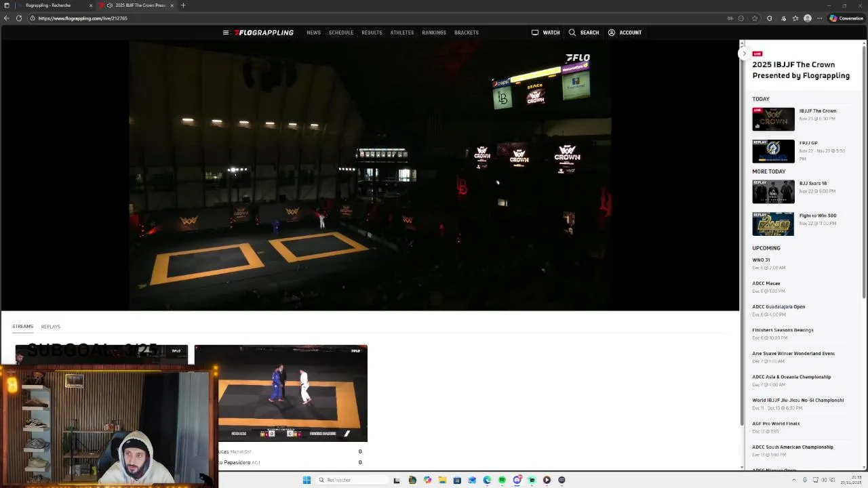The height and width of the screenshot is (488, 868).
Task: Add this page to favorites star
Action: coord(755,18)
